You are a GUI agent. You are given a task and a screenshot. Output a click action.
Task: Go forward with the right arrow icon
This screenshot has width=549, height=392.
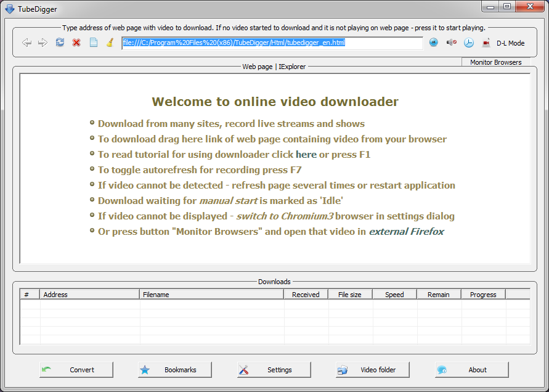[43, 43]
